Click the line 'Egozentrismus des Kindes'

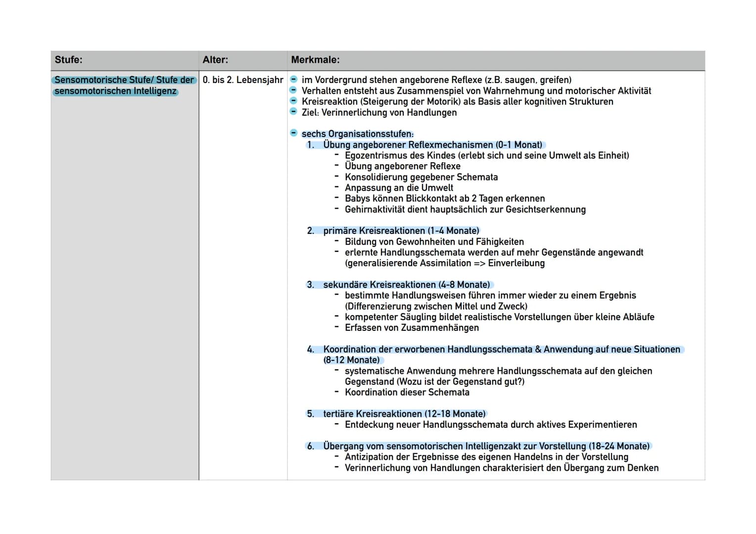point(487,155)
